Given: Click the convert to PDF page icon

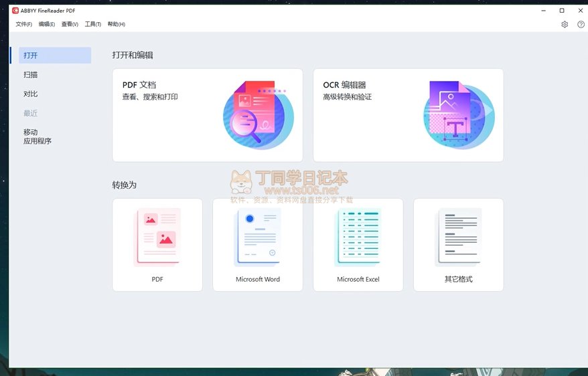Looking at the screenshot, I should click(x=157, y=237).
